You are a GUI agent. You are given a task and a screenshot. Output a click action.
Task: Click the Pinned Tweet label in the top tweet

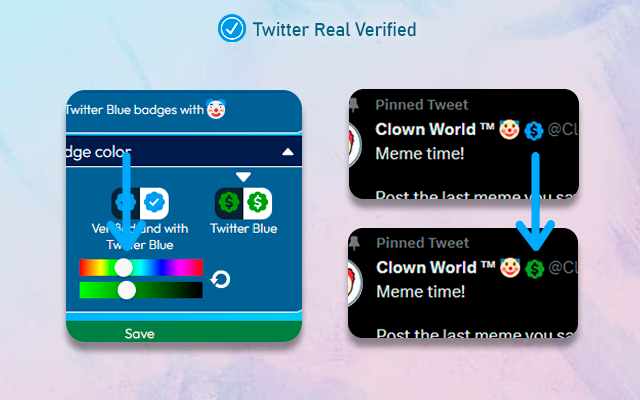click(x=422, y=105)
